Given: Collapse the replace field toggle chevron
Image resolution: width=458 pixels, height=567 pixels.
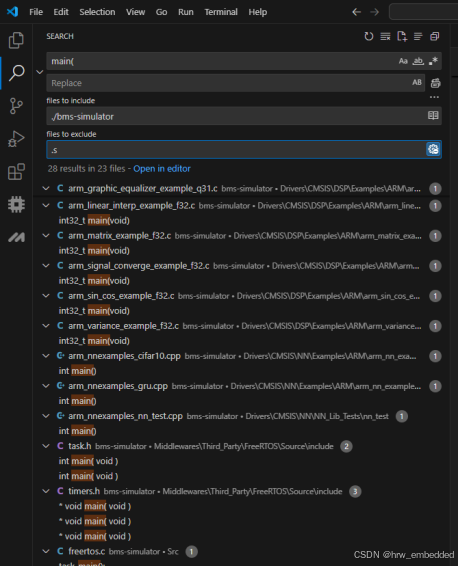Looking at the screenshot, I should pos(40,72).
